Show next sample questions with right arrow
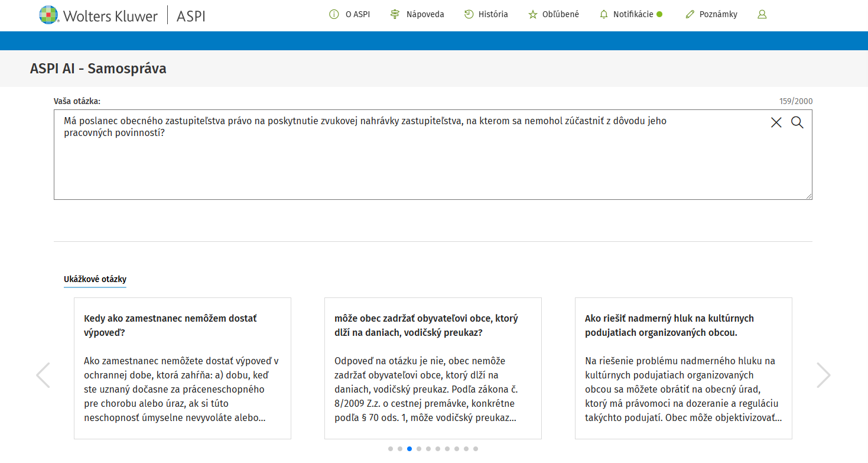This screenshot has width=868, height=463. click(823, 375)
